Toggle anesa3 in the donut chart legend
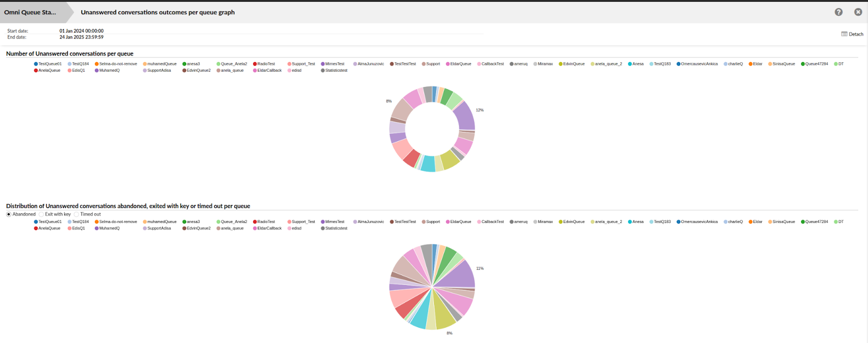 point(191,64)
